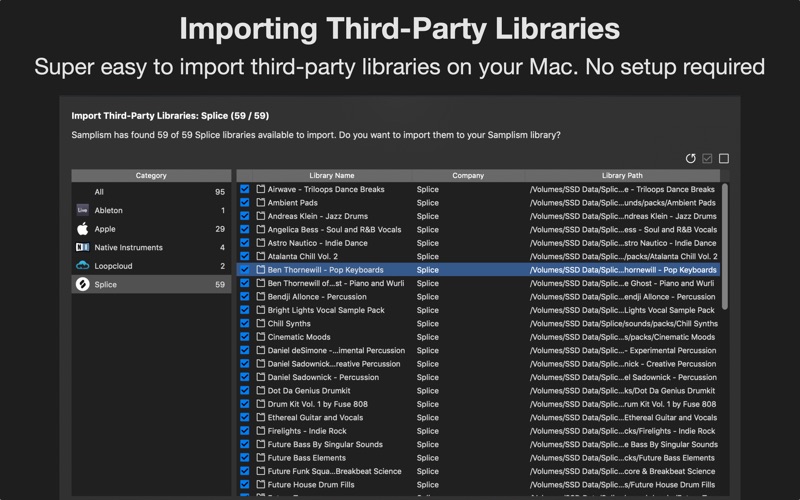Viewport: 800px width, 500px height.
Task: Click the refresh libraries icon
Action: point(690,159)
